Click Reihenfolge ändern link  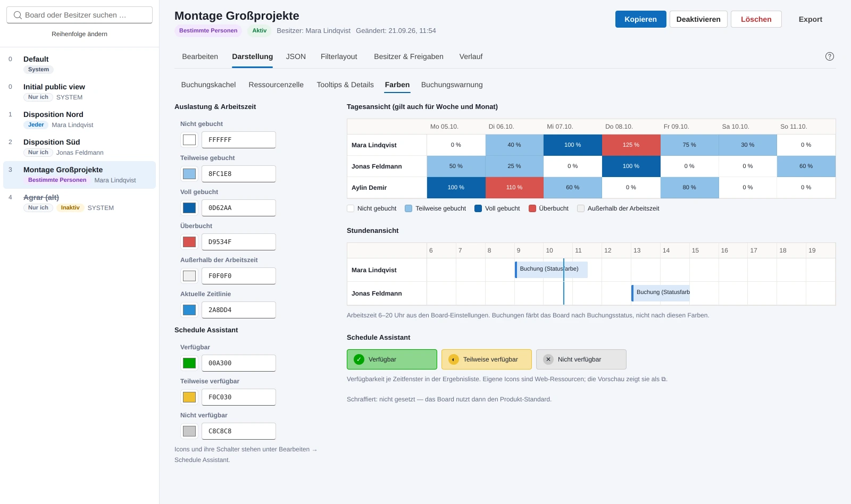(x=79, y=34)
